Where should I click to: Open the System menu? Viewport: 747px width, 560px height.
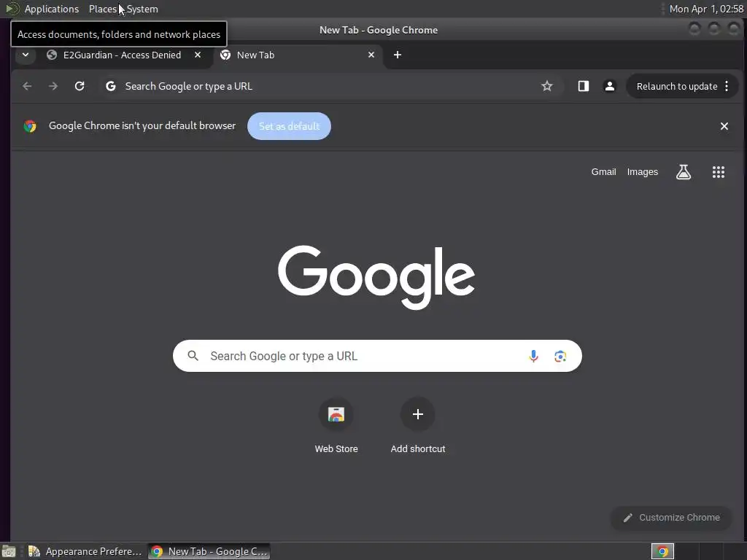[x=142, y=9]
